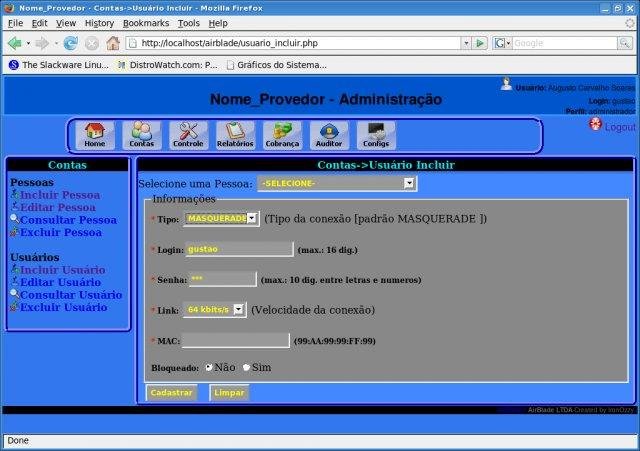Image resolution: width=640 pixels, height=451 pixels.
Task: Click the Limpar button
Action: [x=229, y=393]
